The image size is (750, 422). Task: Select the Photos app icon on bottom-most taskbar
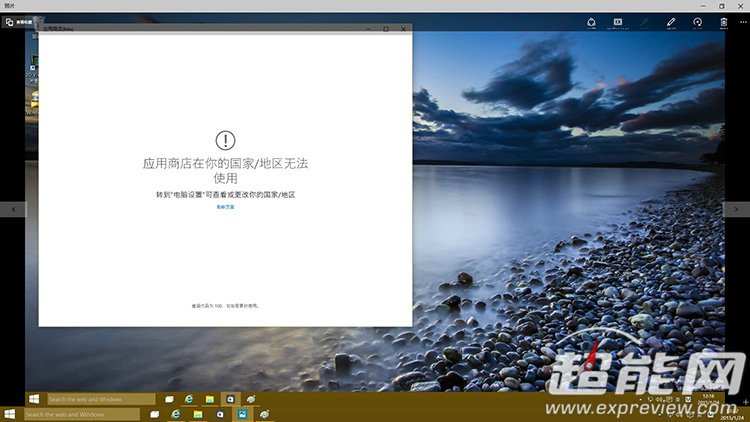tap(241, 414)
